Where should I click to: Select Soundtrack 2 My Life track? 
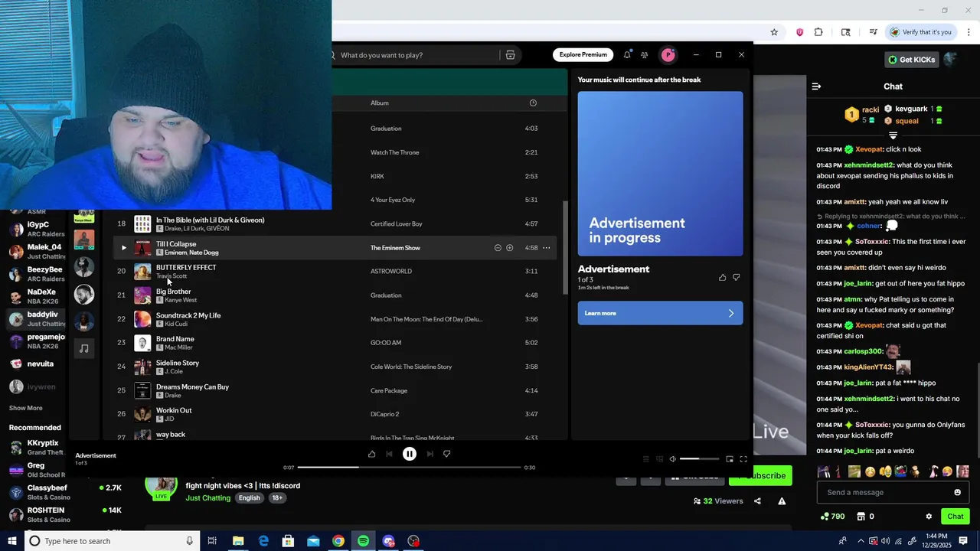point(188,315)
